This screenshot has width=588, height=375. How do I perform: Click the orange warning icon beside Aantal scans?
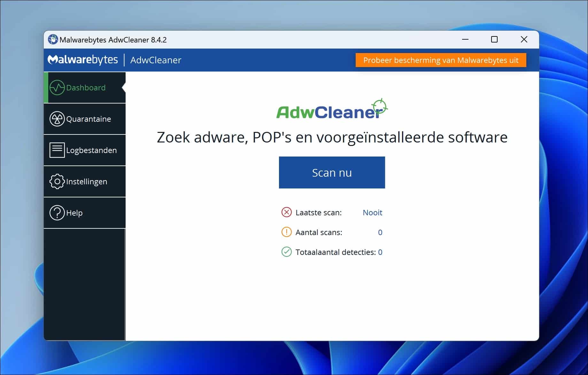coord(287,232)
